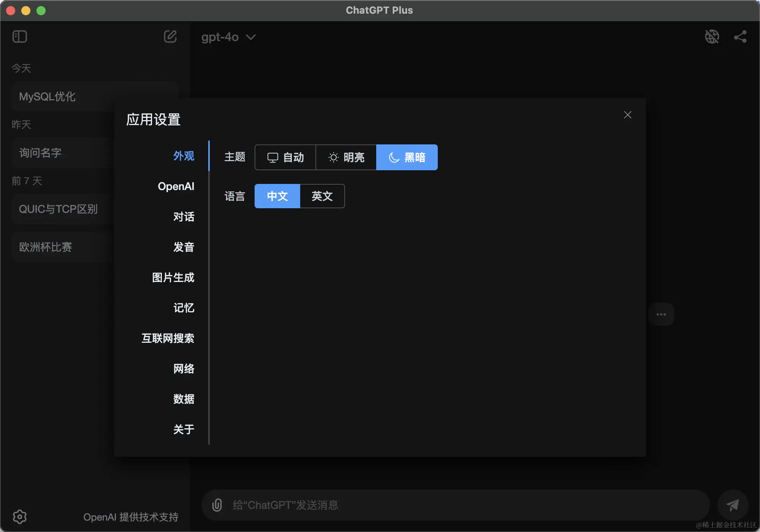Click the message input field
The image size is (760, 532).
click(456, 505)
